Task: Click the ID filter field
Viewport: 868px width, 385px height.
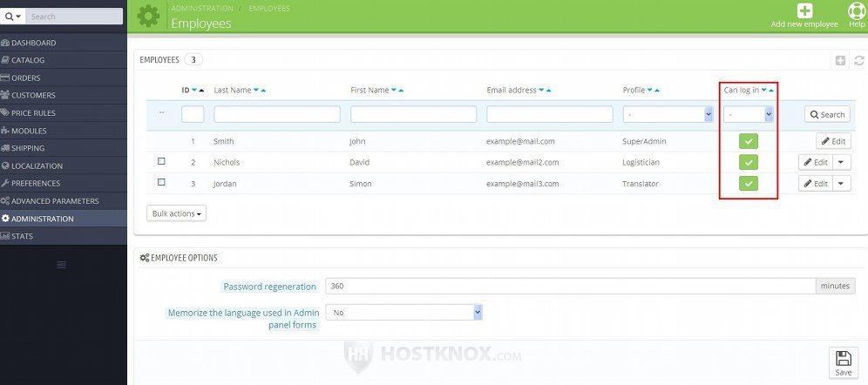Action: click(193, 114)
